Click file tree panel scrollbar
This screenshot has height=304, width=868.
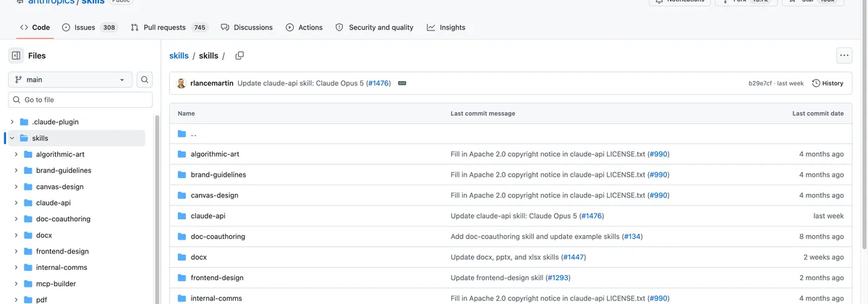(x=157, y=210)
